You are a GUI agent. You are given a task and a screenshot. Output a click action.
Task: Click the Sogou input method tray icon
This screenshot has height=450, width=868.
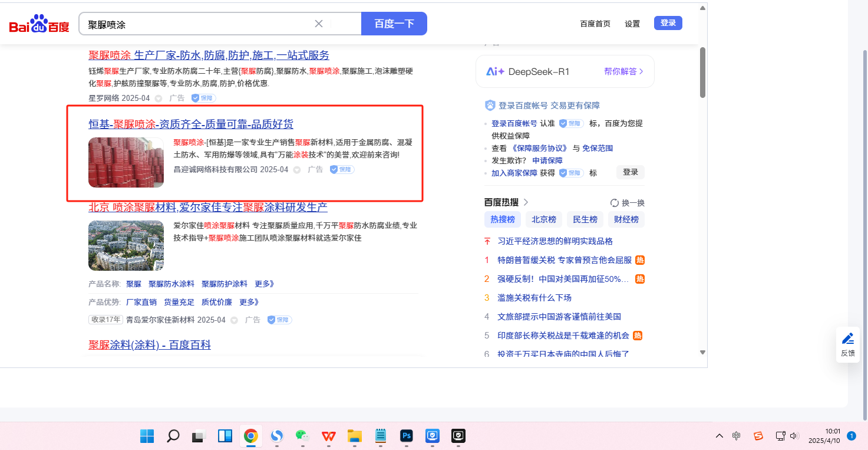(x=758, y=436)
